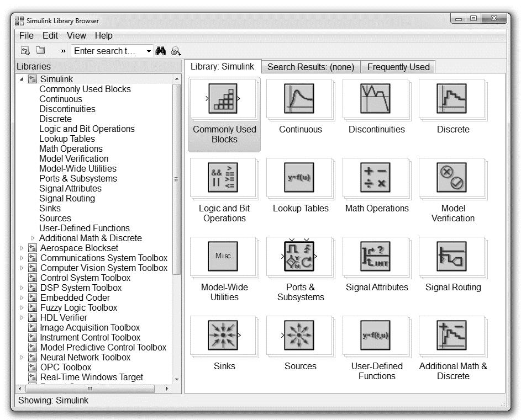Screen dimensions: 521x420
Task: Click the scroll down arrow in Libraries
Action: 177,379
